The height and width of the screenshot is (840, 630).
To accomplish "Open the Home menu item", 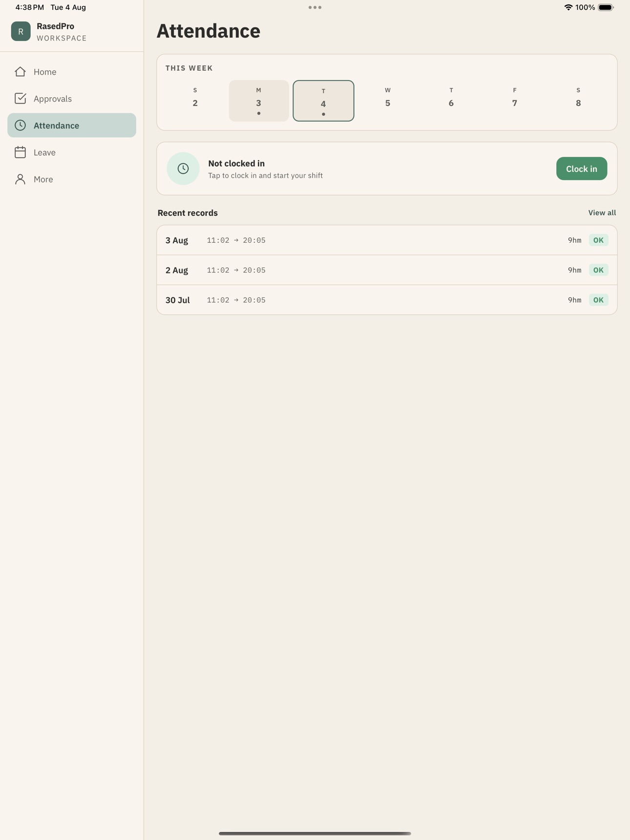I will tap(72, 72).
